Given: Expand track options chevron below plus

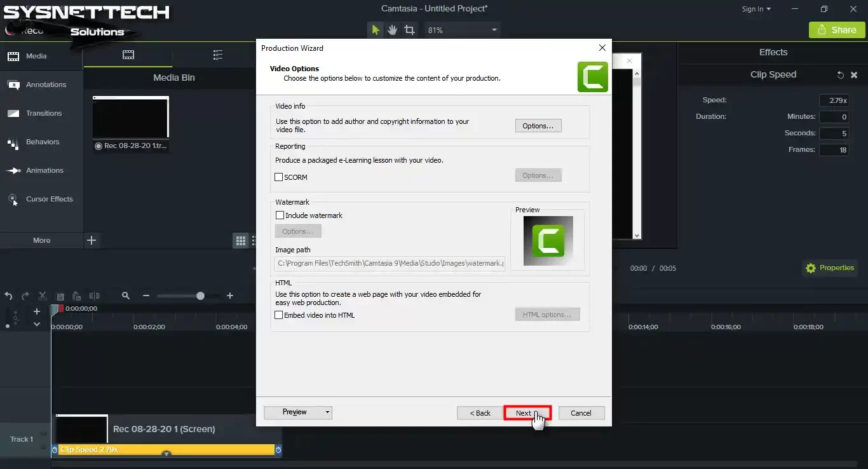Looking at the screenshot, I should pyautogui.click(x=37, y=324).
